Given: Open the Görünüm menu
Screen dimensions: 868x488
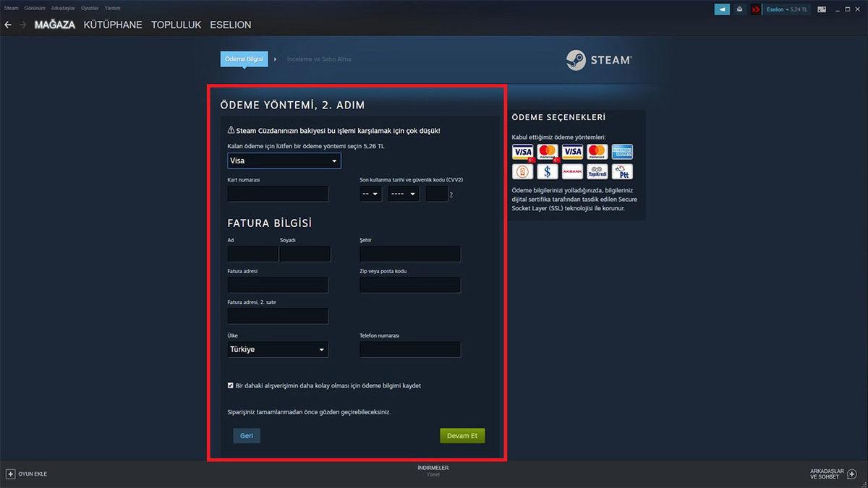Looking at the screenshot, I should point(35,8).
